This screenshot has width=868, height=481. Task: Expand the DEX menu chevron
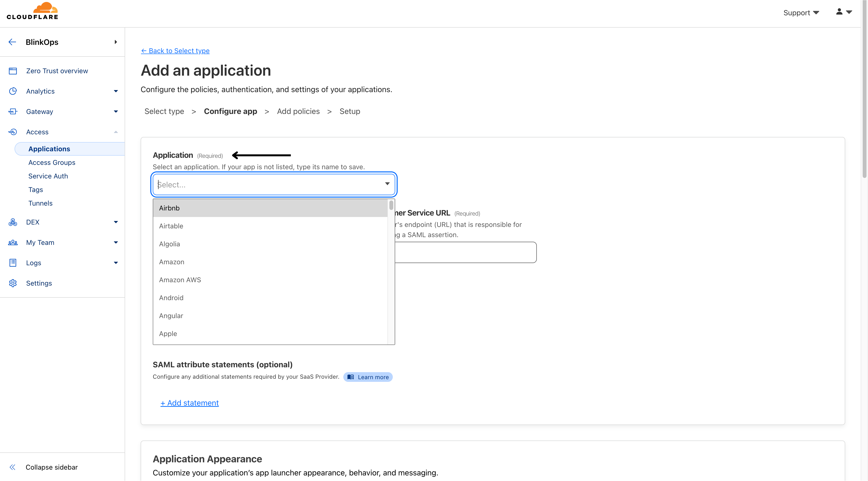[x=116, y=222]
